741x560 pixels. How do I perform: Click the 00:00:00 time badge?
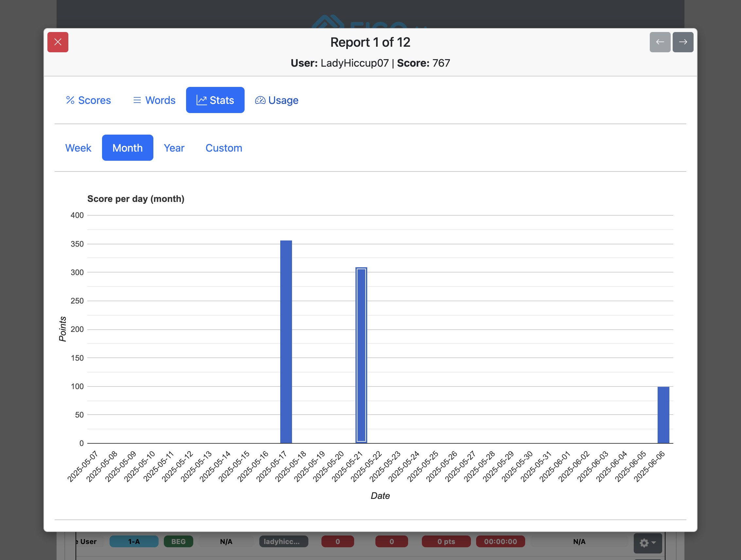(x=500, y=542)
